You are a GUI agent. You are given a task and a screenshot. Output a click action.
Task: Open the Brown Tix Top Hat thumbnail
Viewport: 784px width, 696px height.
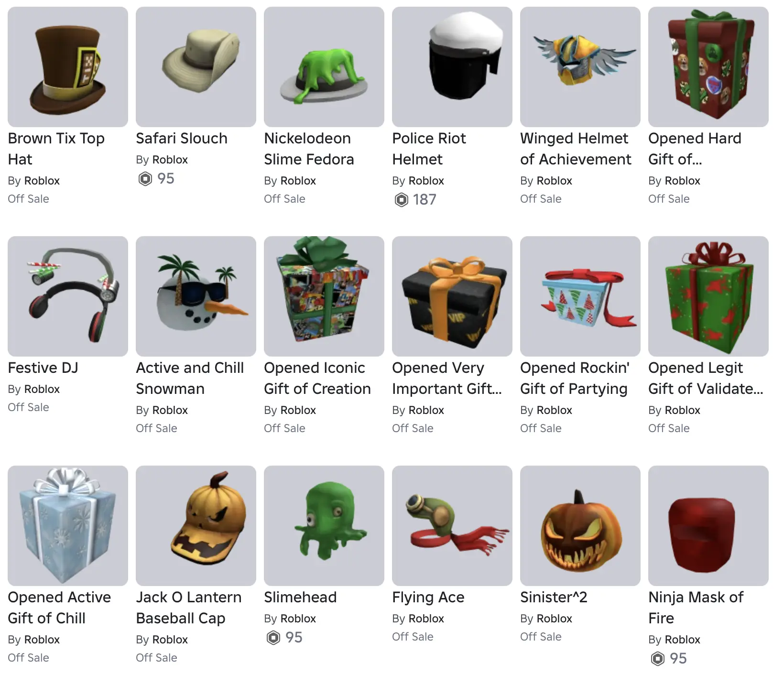(68, 67)
